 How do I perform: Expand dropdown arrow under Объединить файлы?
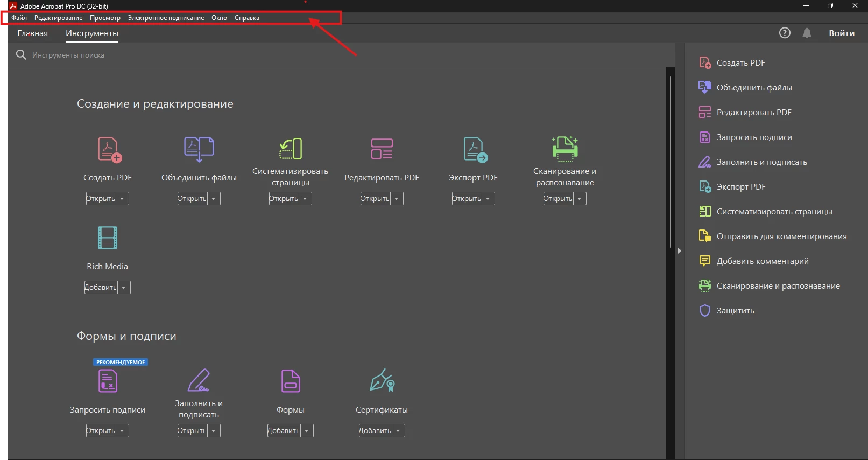click(214, 199)
